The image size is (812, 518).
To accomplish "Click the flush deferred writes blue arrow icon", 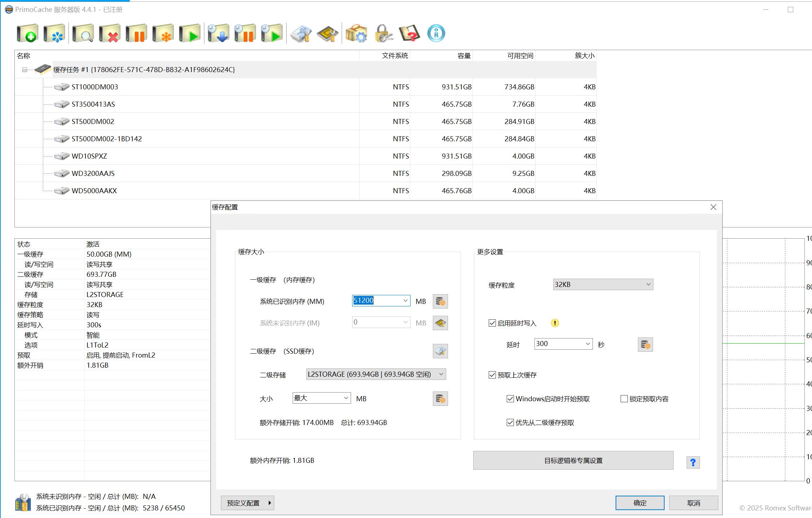I will 218,34.
